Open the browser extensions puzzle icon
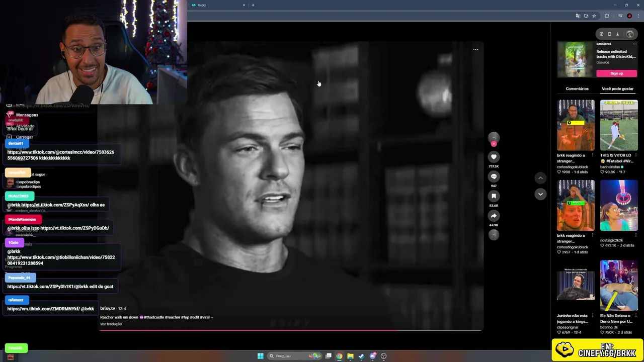This screenshot has width=644, height=362. pos(607,16)
